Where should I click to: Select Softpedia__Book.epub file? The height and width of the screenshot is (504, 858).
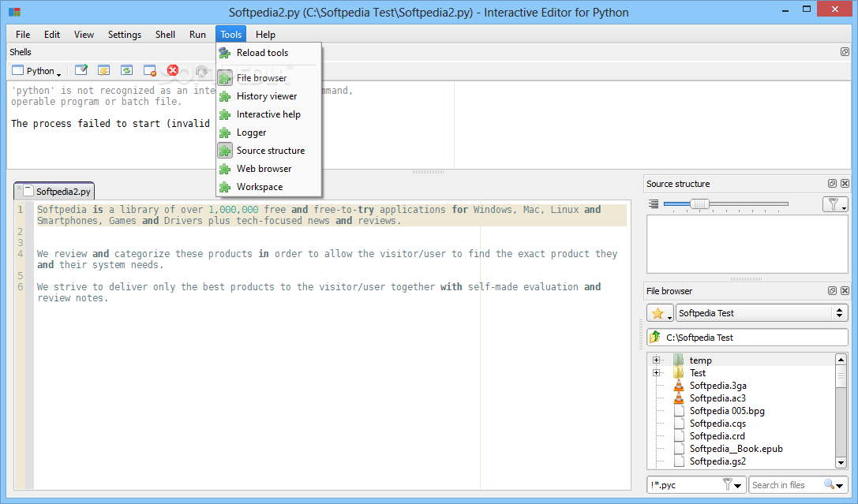(736, 448)
